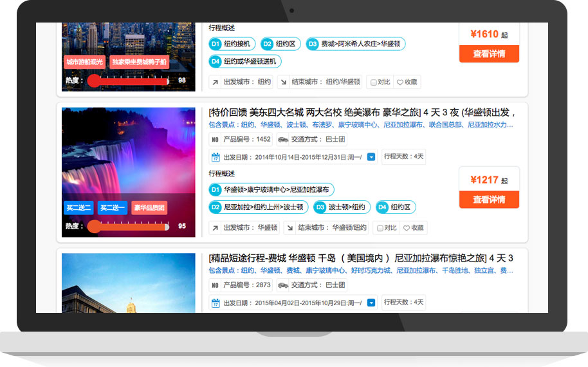588x367 pixels.
Task: Click NO icon beside 产品编号: 1452
Action: (x=215, y=140)
